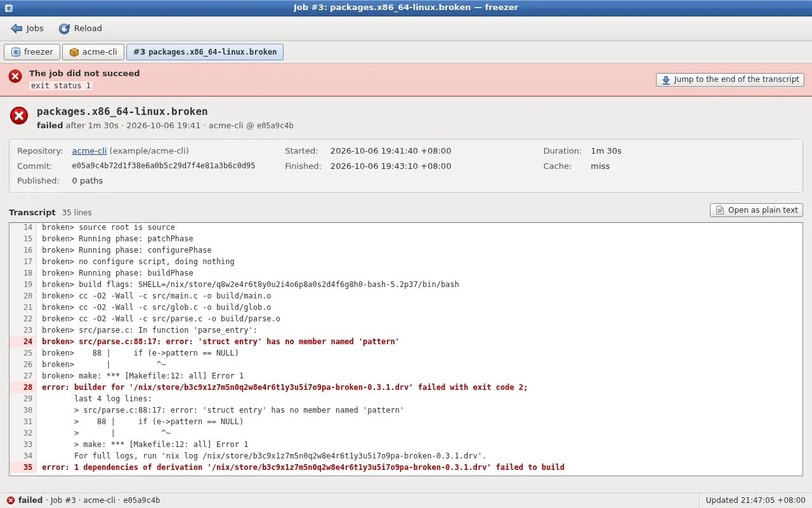The height and width of the screenshot is (508, 812).
Task: Click line number 24 in the transcript gutter
Action: point(28,342)
